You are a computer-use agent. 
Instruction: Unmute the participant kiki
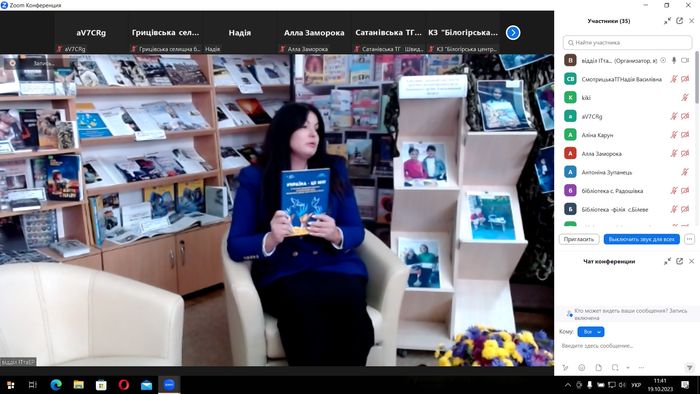coord(684,97)
